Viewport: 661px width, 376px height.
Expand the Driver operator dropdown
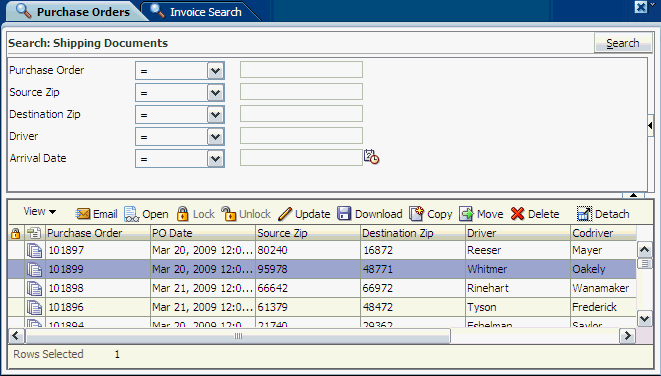(215, 137)
